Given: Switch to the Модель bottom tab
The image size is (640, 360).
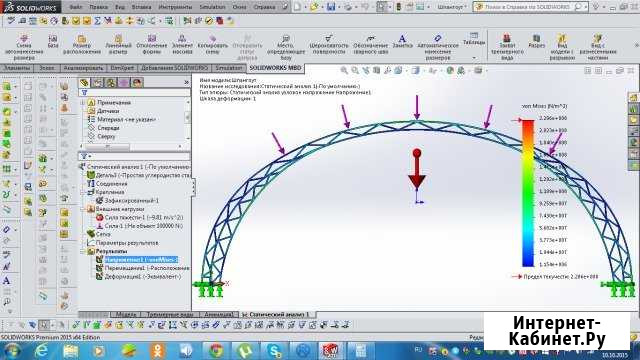Looking at the screenshot, I should [126, 315].
